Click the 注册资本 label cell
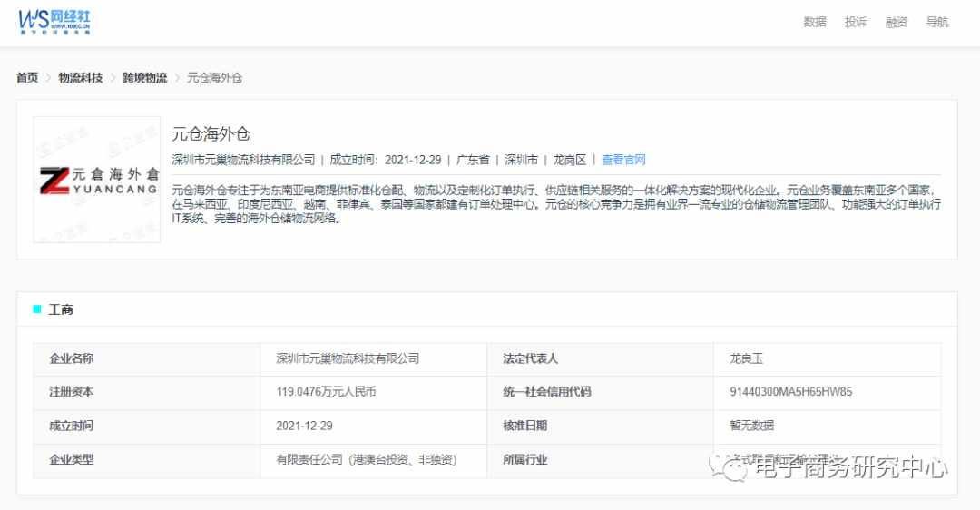This screenshot has height=510, width=980. pos(147,393)
